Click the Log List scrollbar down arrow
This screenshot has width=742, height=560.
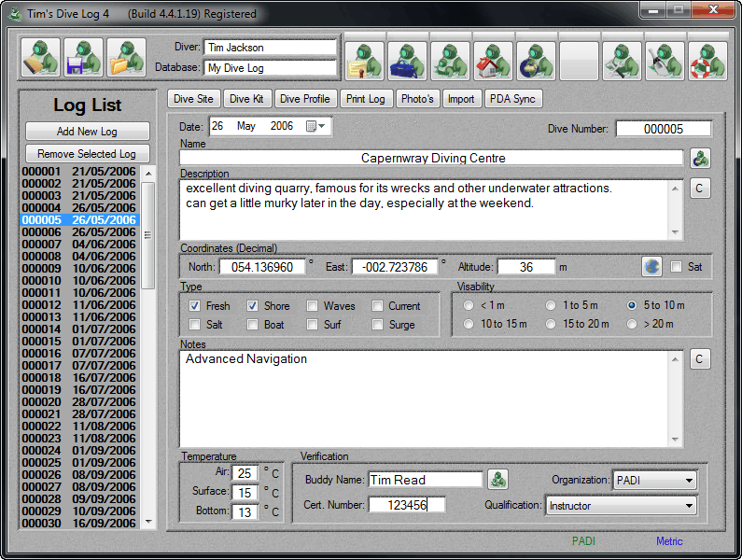[148, 522]
